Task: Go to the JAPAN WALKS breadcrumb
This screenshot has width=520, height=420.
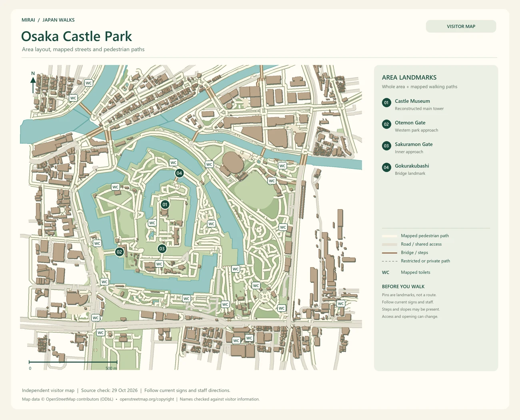Action: tap(58, 20)
